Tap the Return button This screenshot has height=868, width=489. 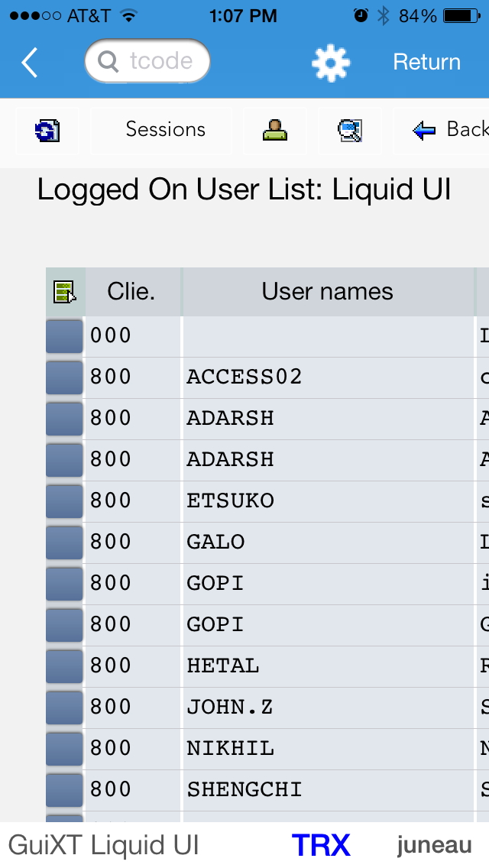[x=426, y=62]
